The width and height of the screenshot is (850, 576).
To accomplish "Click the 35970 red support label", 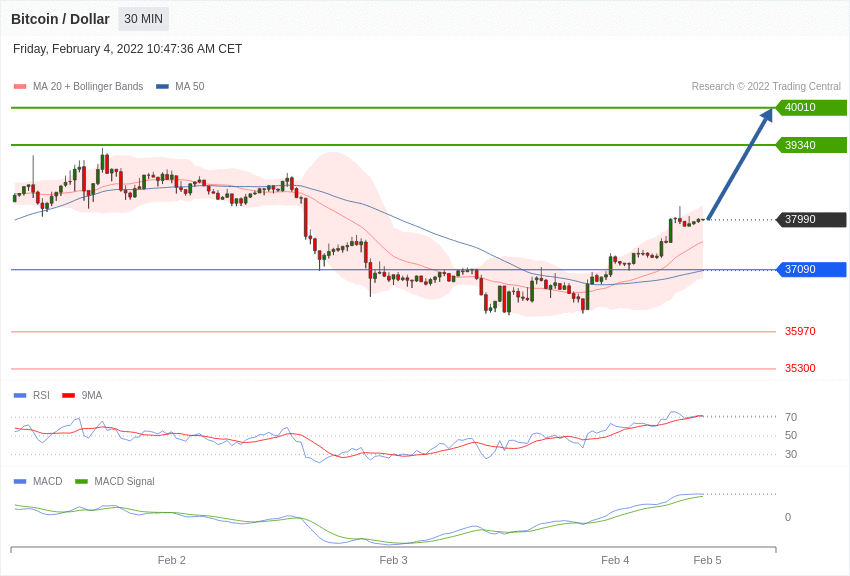I will click(800, 331).
